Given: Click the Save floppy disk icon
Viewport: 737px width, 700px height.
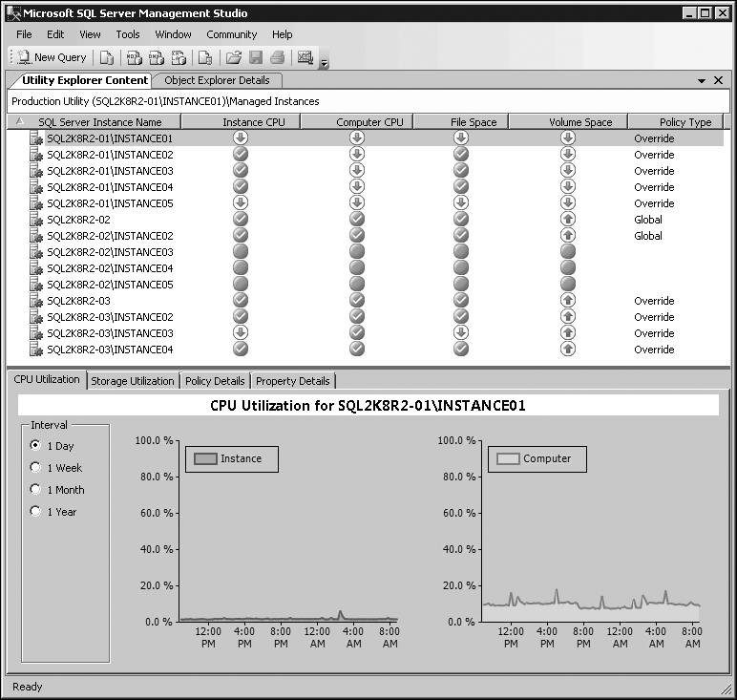Looking at the screenshot, I should (256, 58).
